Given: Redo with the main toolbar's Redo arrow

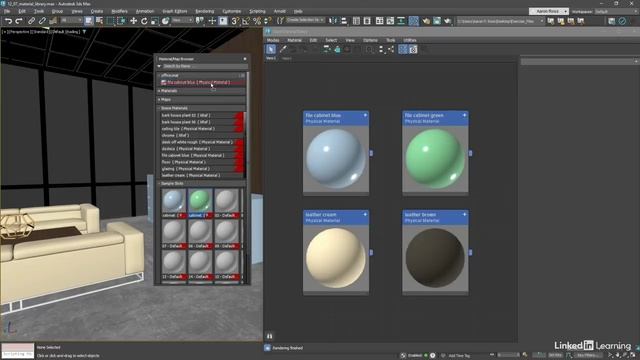Looking at the screenshot, I should click(x=18, y=21).
